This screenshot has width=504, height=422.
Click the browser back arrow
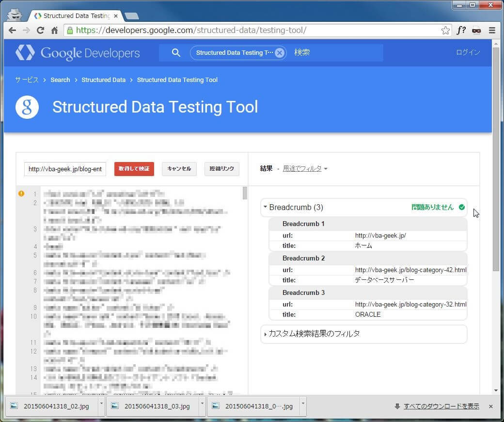(x=12, y=31)
